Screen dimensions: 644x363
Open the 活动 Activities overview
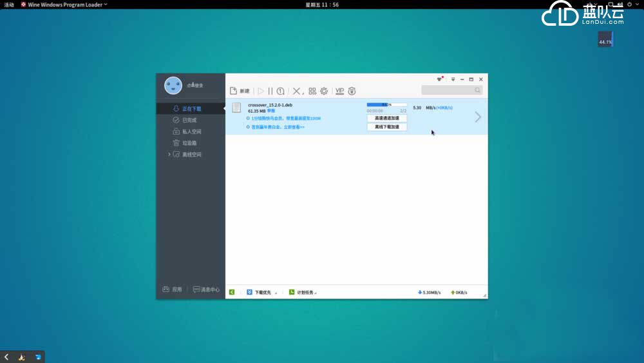tap(9, 5)
